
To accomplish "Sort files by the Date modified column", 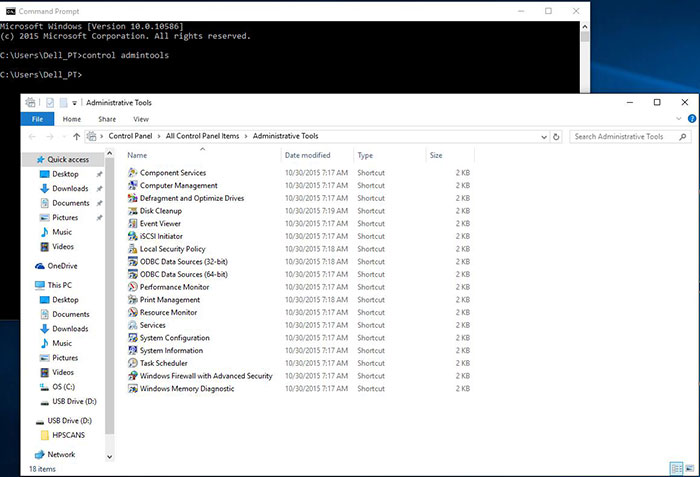I will tap(307, 156).
